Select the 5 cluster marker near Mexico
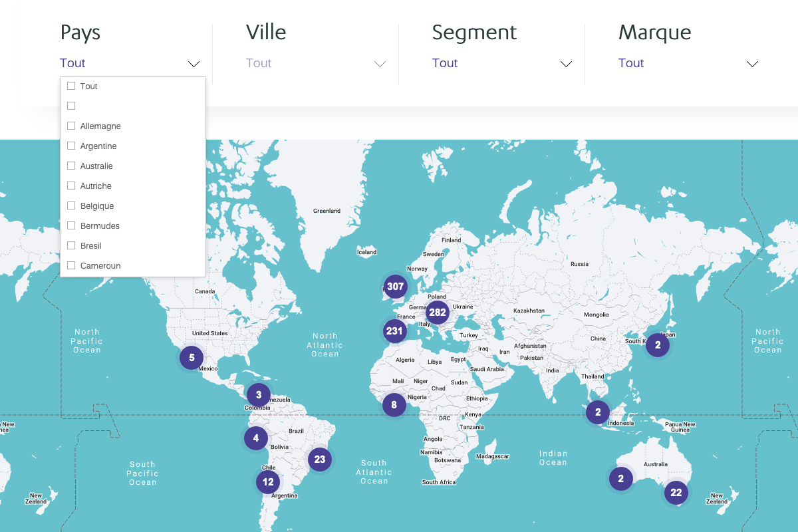 click(192, 358)
